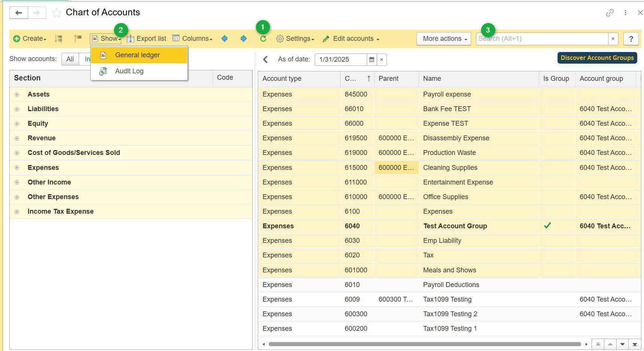This screenshot has width=644, height=351.
Task: Expand the Cost of Goods/Services Sold section
Action: click(17, 153)
